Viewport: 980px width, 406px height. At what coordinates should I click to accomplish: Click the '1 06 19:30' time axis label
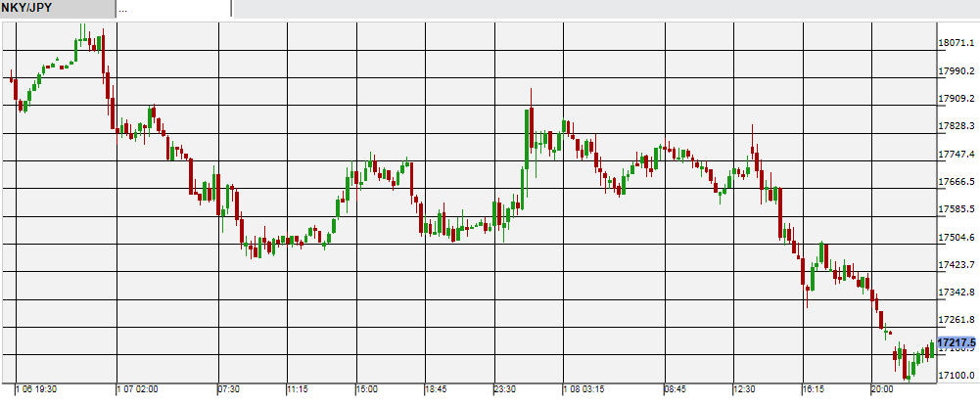35,389
